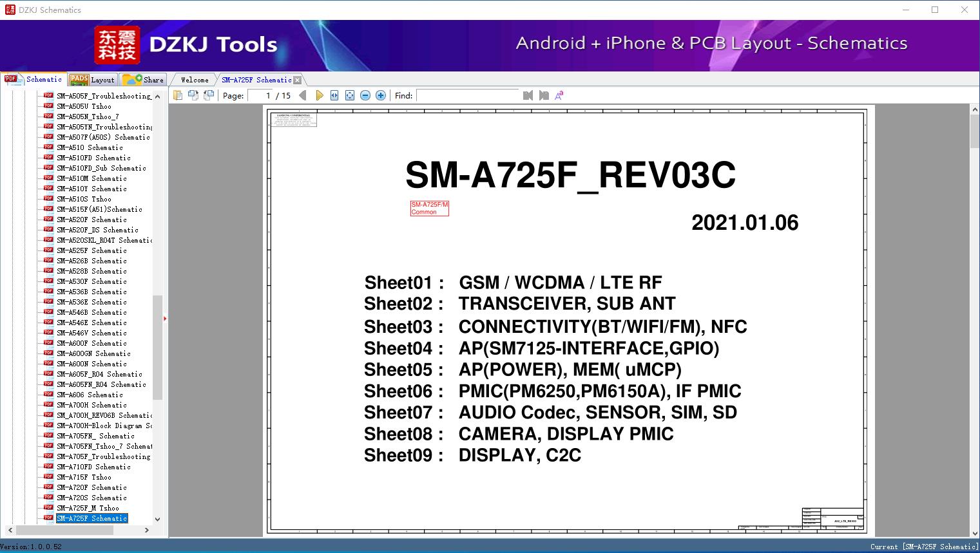Select SM-A700H-Block Diagram tree item
Viewport: 980px width, 553px height.
104,426
